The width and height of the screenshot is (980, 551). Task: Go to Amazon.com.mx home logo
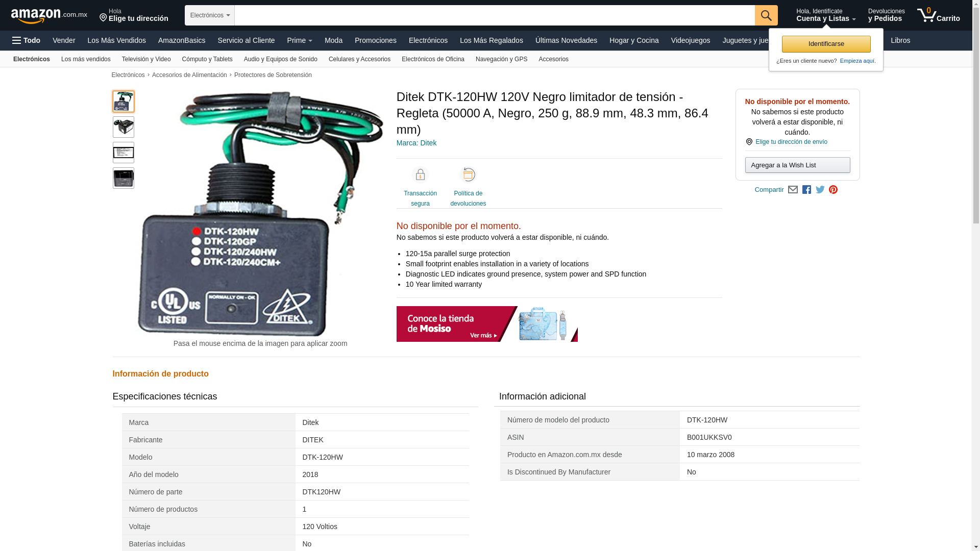click(48, 16)
